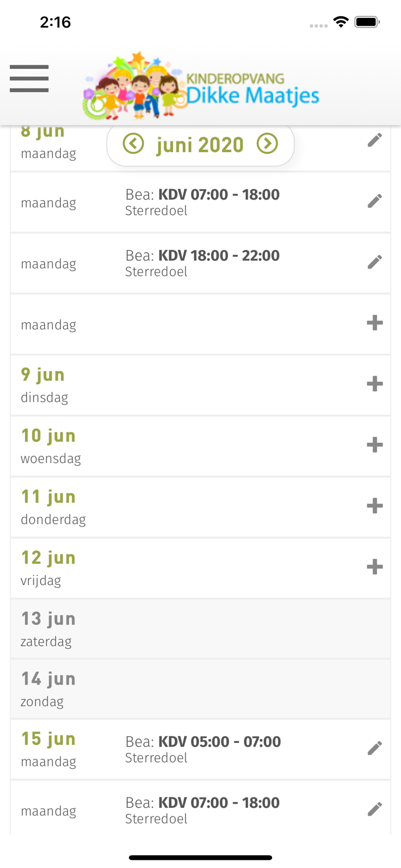
Task: Open the hamburger navigation menu
Action: pyautogui.click(x=29, y=78)
